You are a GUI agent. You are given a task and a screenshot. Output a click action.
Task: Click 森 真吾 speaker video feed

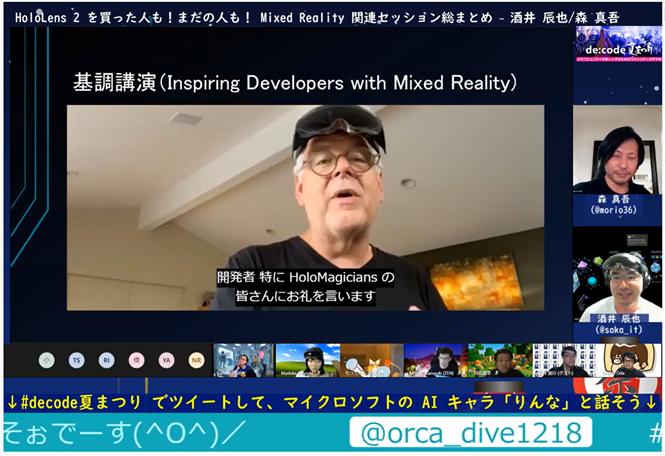(617, 150)
